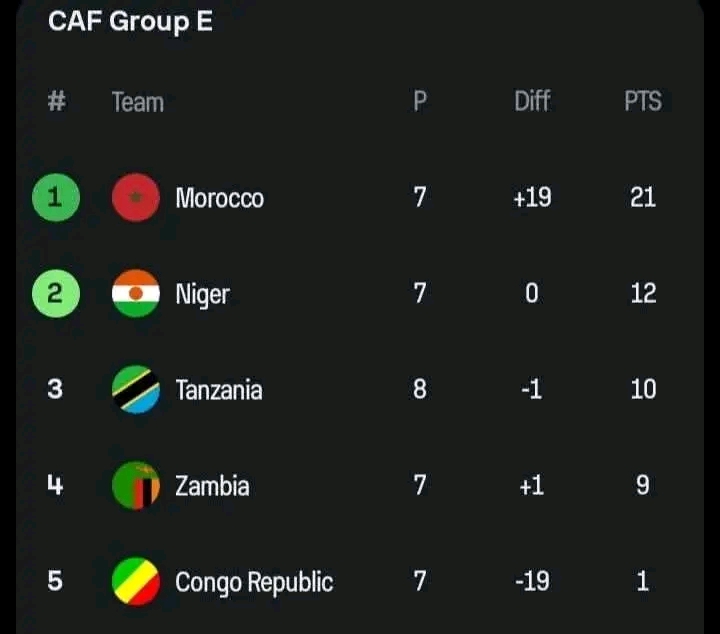Click the green rank 1 badge

pyautogui.click(x=55, y=197)
